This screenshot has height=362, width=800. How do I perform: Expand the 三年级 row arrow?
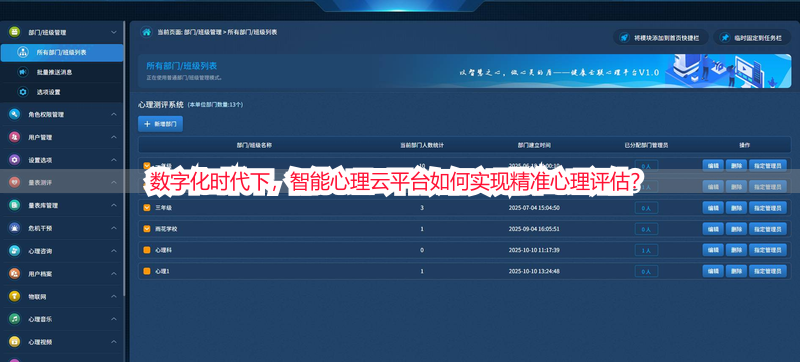147,208
